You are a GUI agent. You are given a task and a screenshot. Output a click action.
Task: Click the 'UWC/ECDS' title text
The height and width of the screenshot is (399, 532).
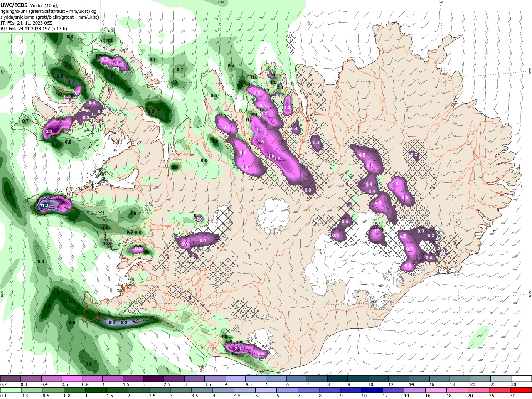coord(14,5)
